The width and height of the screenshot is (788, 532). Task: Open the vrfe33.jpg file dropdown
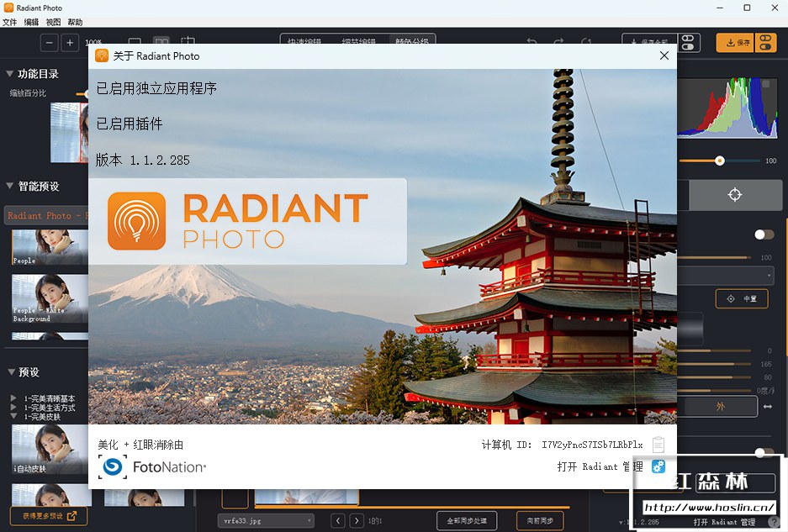[266, 521]
